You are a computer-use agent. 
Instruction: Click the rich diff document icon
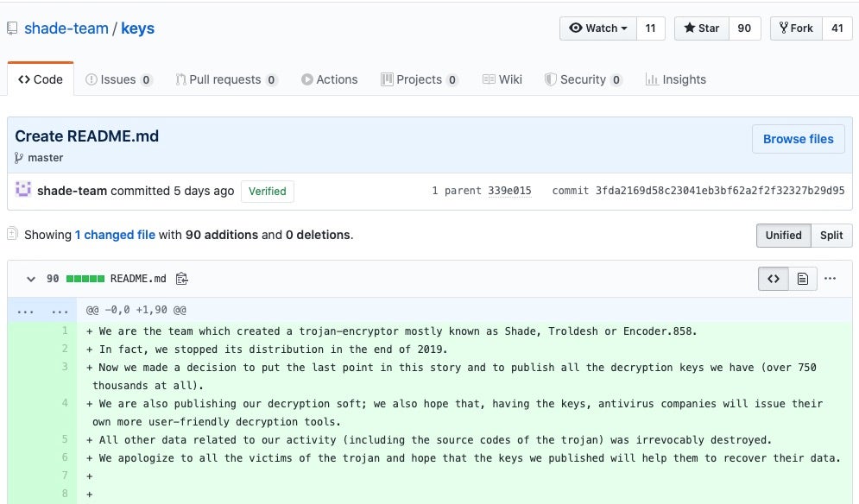point(803,279)
